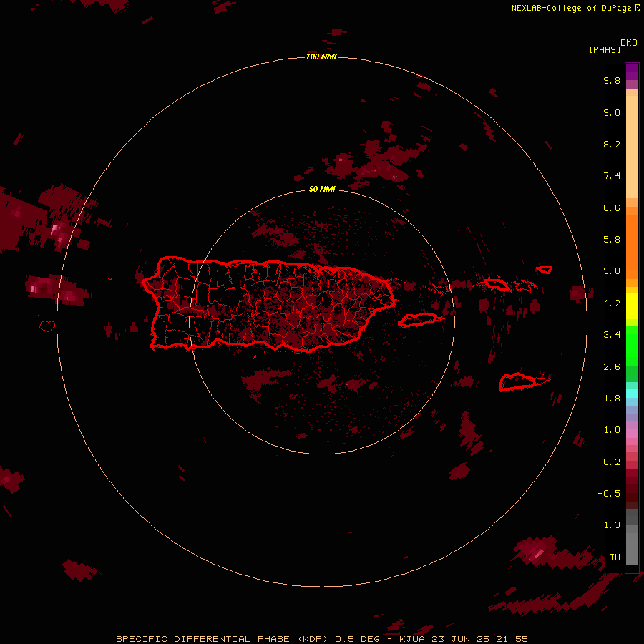The height and width of the screenshot is (644, 644).
Task: Click the 1.0 value on the scale
Action: [612, 430]
